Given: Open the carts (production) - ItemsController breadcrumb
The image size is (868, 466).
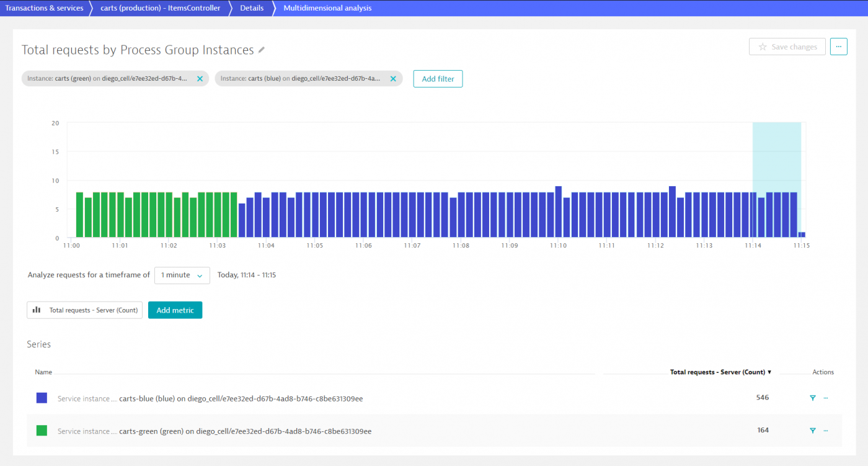Looking at the screenshot, I should point(160,7).
